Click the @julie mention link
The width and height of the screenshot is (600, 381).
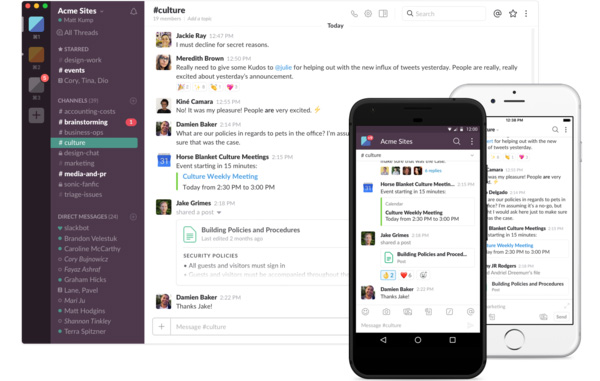click(x=283, y=67)
